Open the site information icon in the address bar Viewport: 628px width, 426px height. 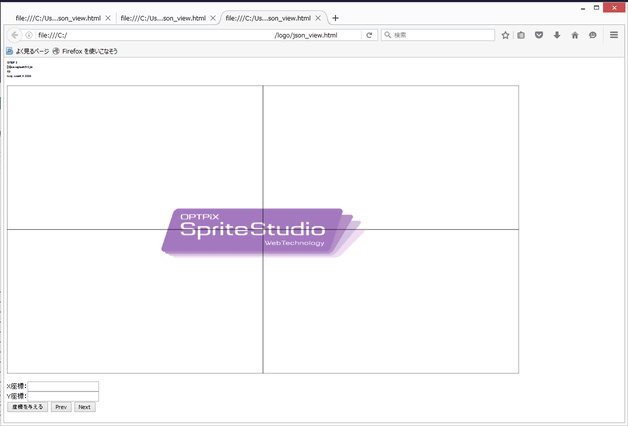point(29,35)
